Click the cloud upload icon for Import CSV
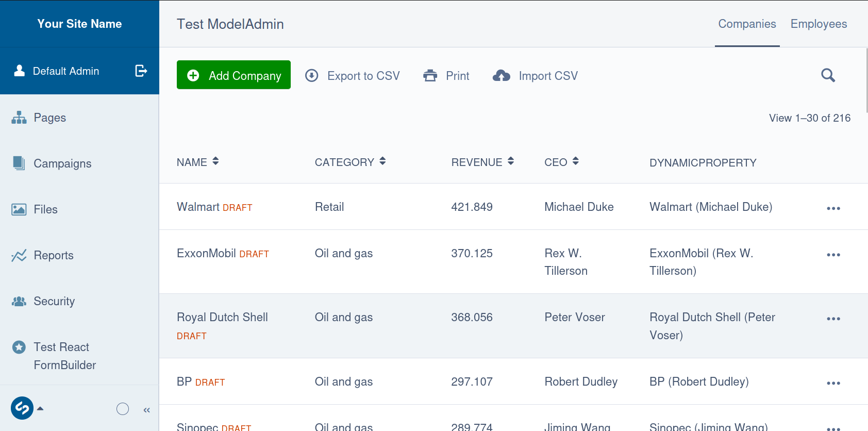This screenshot has width=868, height=431. pos(501,76)
